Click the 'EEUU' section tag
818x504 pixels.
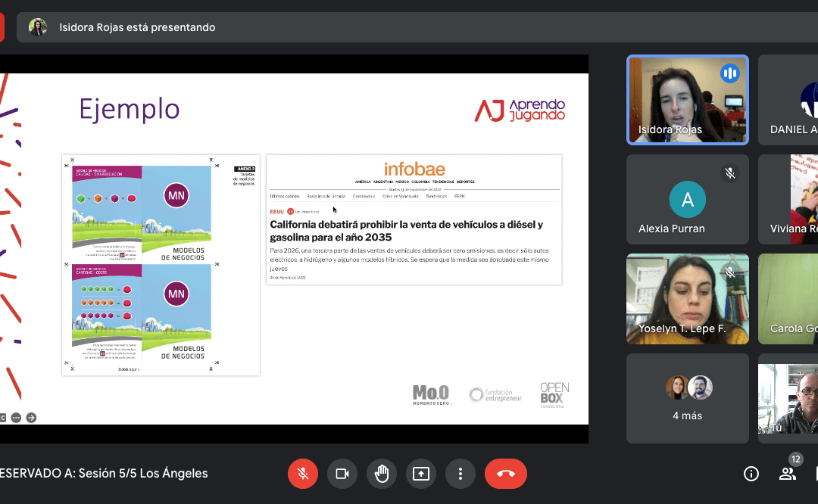(x=277, y=212)
